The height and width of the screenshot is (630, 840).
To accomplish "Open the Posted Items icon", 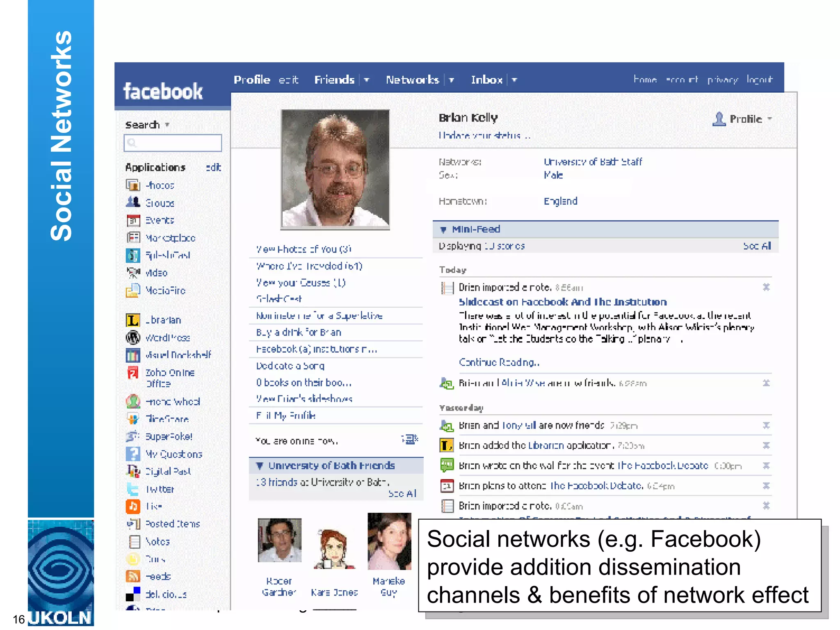I will pos(132,524).
